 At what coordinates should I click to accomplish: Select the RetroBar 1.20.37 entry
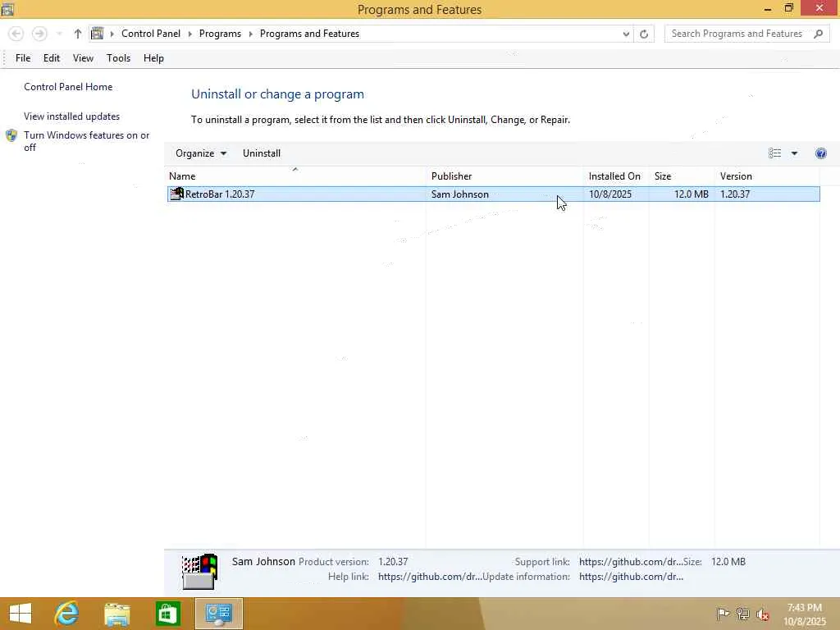(493, 194)
